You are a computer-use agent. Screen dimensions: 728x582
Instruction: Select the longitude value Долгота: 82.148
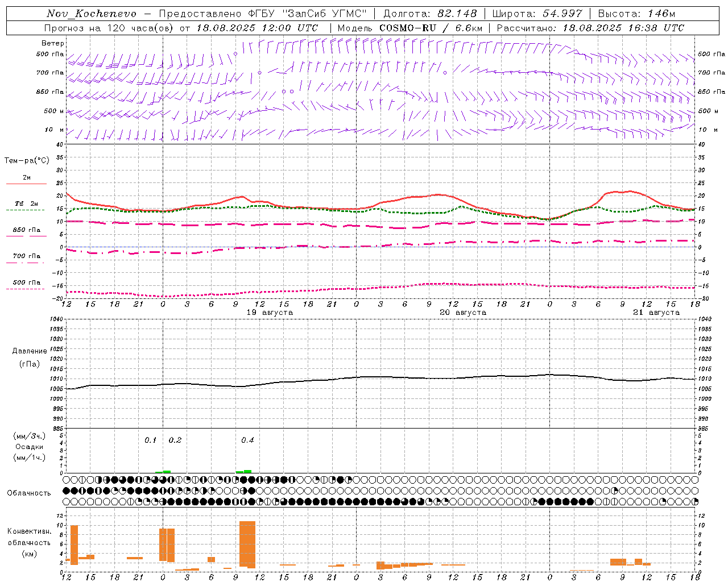point(429,14)
